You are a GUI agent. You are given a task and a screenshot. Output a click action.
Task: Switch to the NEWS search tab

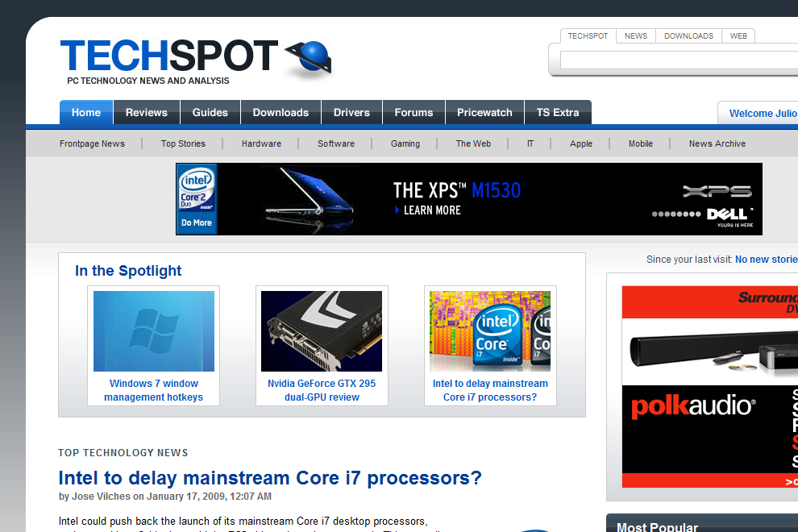(636, 36)
